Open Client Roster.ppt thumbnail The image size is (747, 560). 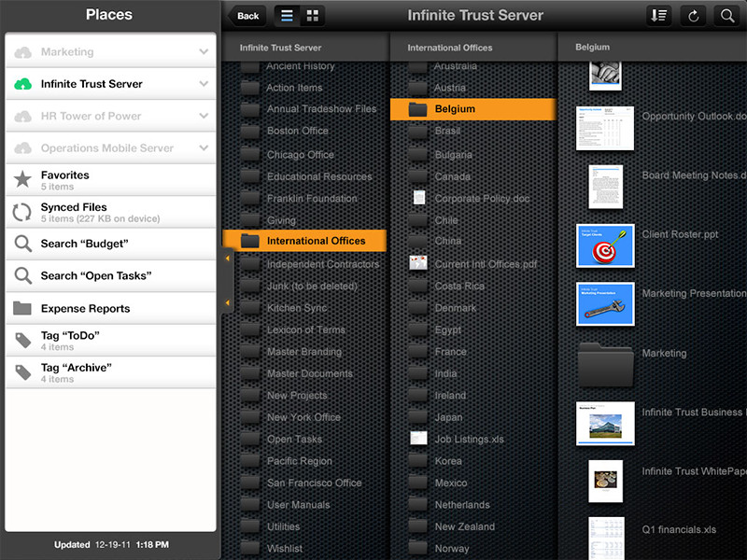point(605,245)
